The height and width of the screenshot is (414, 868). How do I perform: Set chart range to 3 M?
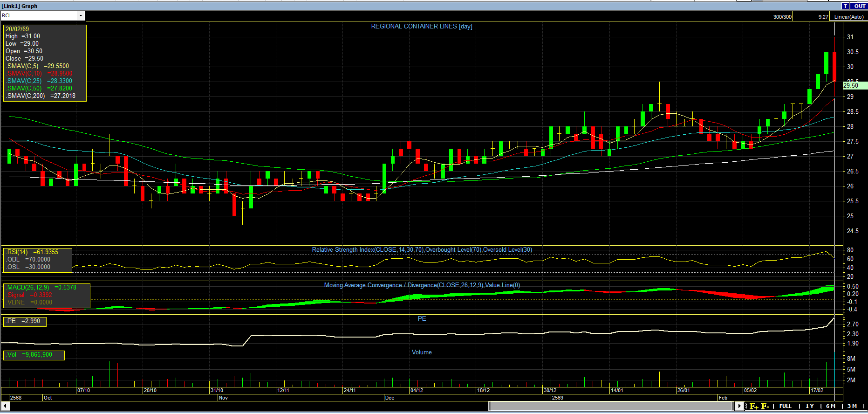(x=852, y=406)
